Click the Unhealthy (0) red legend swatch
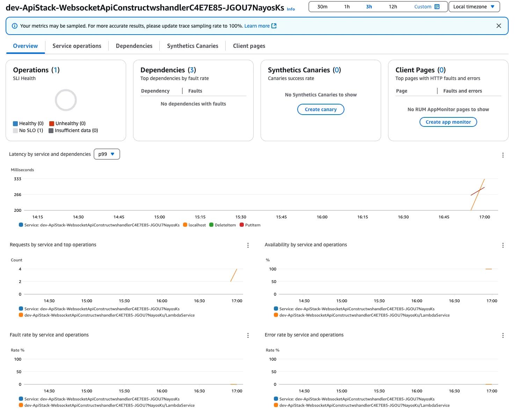This screenshot has width=532, height=413. (x=52, y=123)
